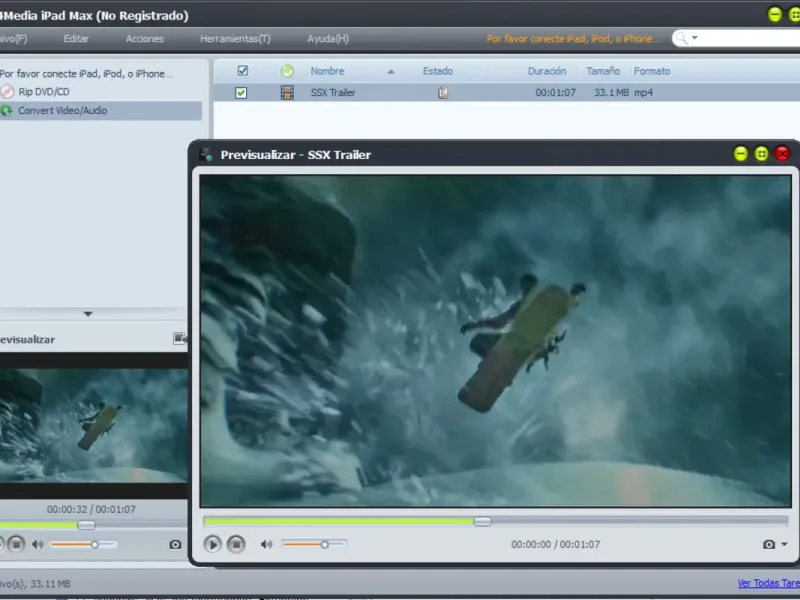
Task: Open Convert Video/Audio in the sidebar
Action: click(62, 111)
